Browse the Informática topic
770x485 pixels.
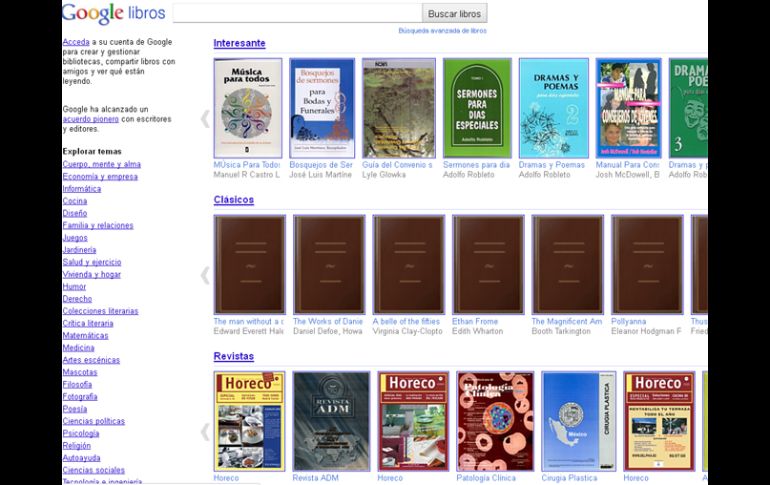pos(81,189)
